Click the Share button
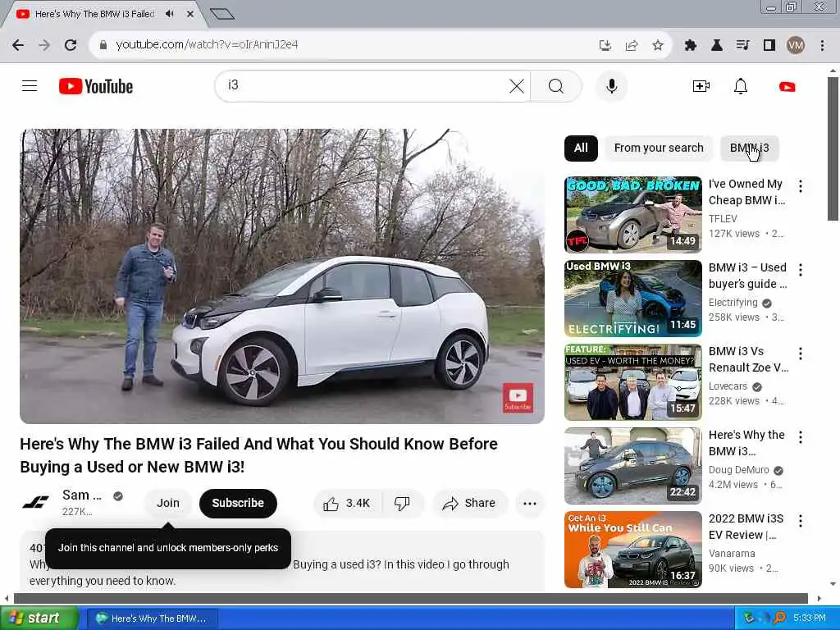Viewport: 840px width, 630px height. pos(469,504)
